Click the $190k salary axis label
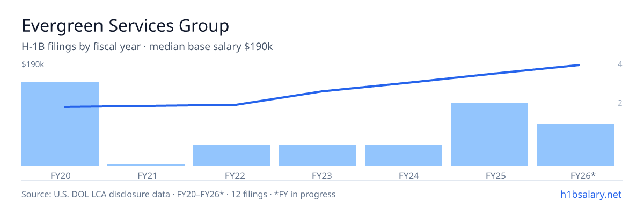 click(33, 64)
